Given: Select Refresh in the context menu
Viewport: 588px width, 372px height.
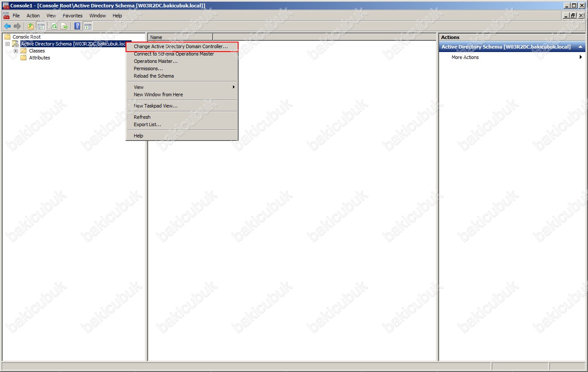Looking at the screenshot, I should point(182,117).
